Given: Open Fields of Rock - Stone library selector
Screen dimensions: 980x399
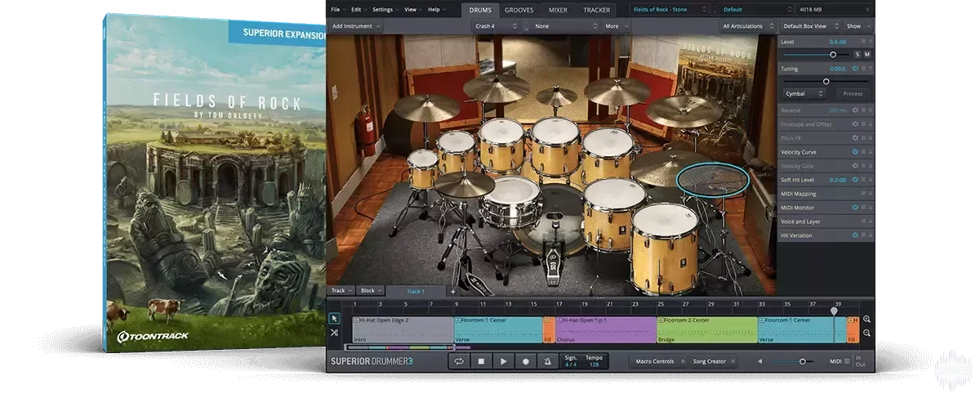Looking at the screenshot, I should pos(669,10).
